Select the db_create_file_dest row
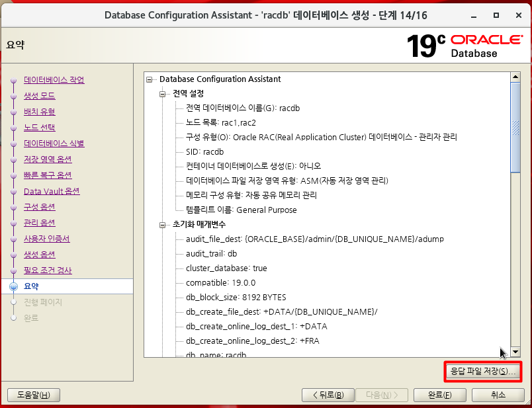 [x=282, y=312]
